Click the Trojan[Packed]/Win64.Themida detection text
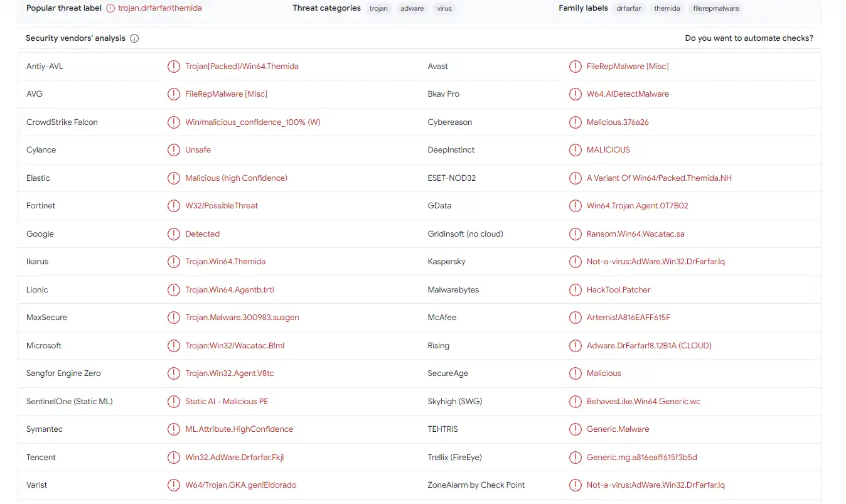 pos(242,67)
